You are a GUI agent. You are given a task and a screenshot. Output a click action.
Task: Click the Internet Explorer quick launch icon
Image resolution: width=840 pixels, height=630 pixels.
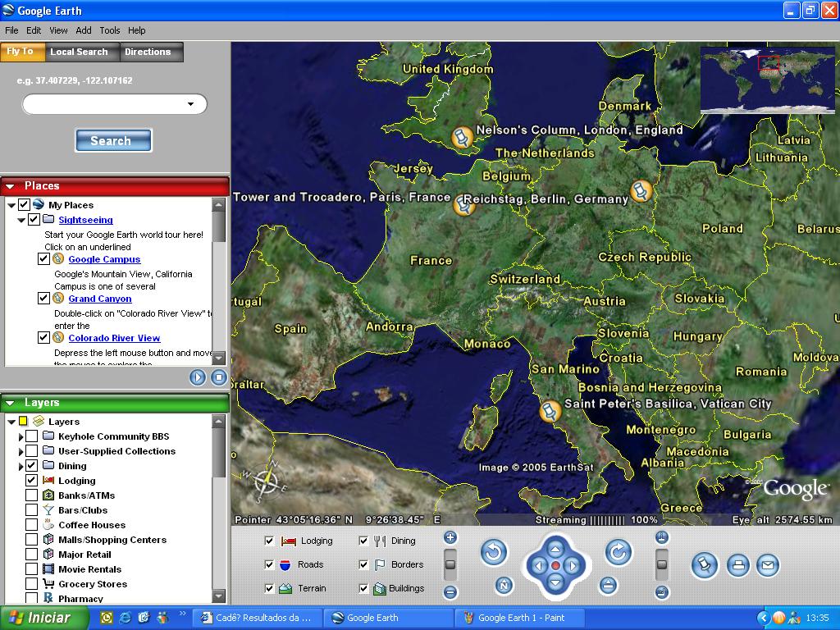(x=126, y=618)
